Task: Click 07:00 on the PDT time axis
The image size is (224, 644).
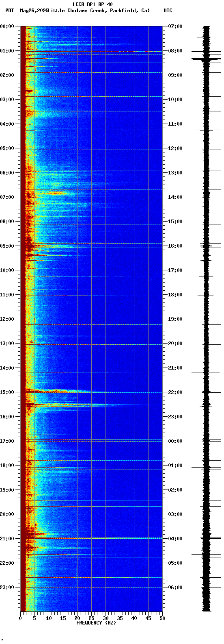Action: pyautogui.click(x=7, y=197)
